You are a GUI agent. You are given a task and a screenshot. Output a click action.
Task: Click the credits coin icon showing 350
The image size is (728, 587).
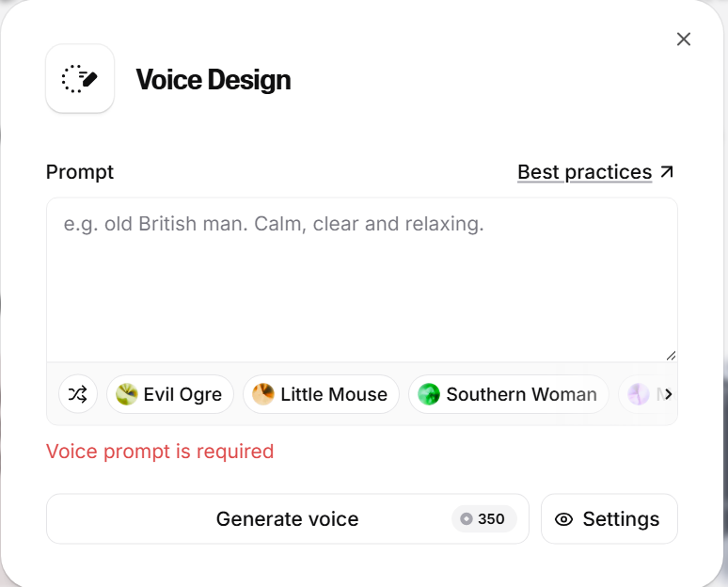(467, 519)
